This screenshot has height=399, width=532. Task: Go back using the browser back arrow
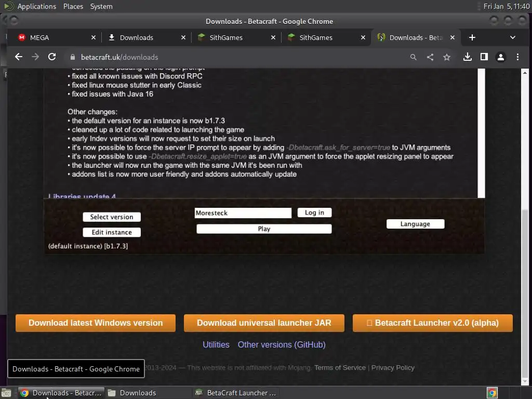point(19,57)
